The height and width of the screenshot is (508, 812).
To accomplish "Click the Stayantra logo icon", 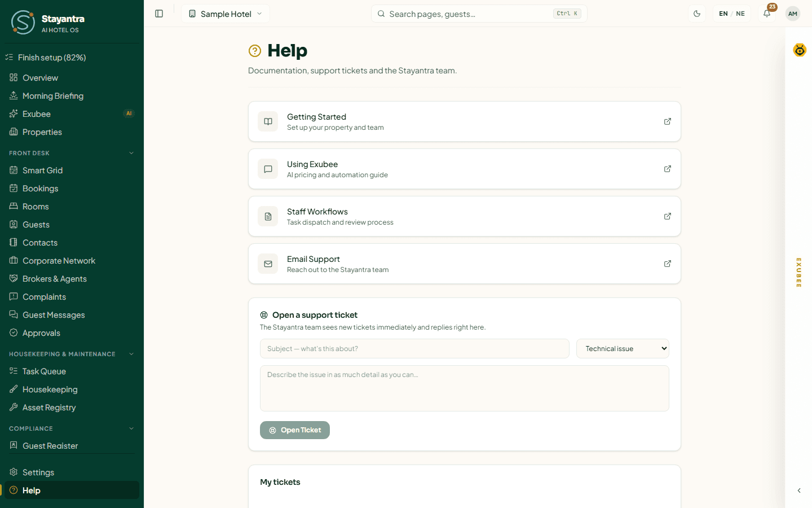I will (23, 22).
